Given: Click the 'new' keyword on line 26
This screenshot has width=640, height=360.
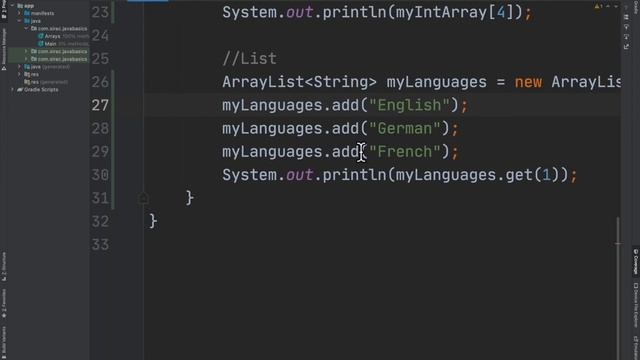Looking at the screenshot, I should point(528,82).
